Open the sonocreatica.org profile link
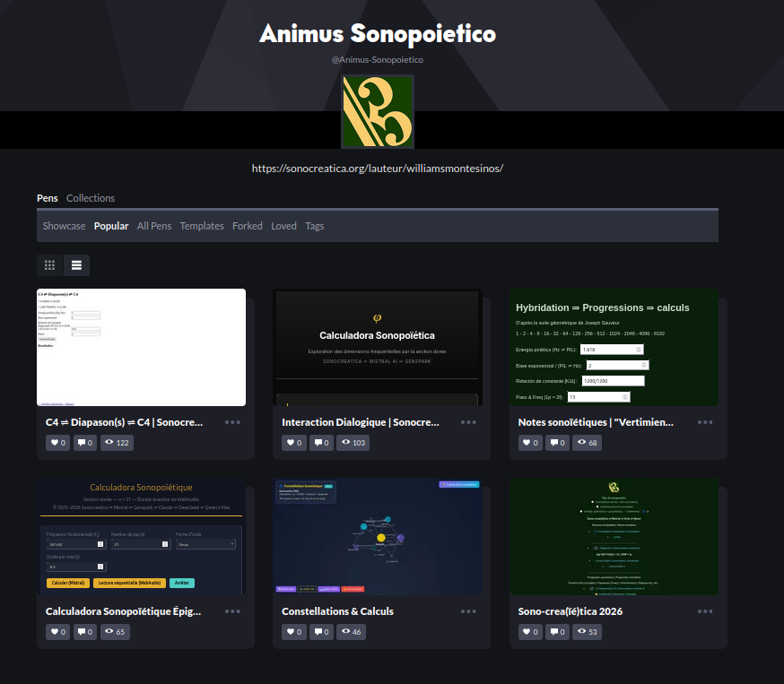The height and width of the screenshot is (684, 784). [378, 168]
